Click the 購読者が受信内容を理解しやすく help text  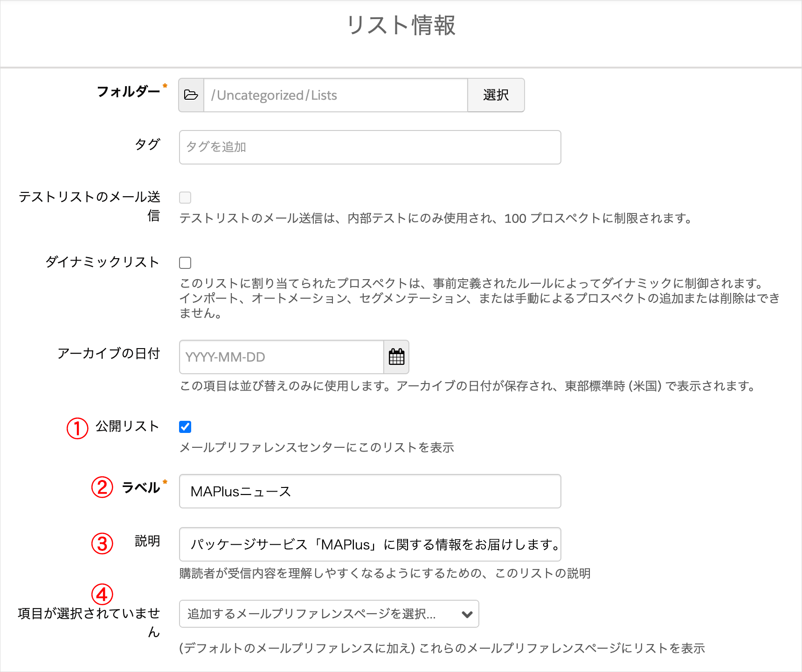pos(385,573)
